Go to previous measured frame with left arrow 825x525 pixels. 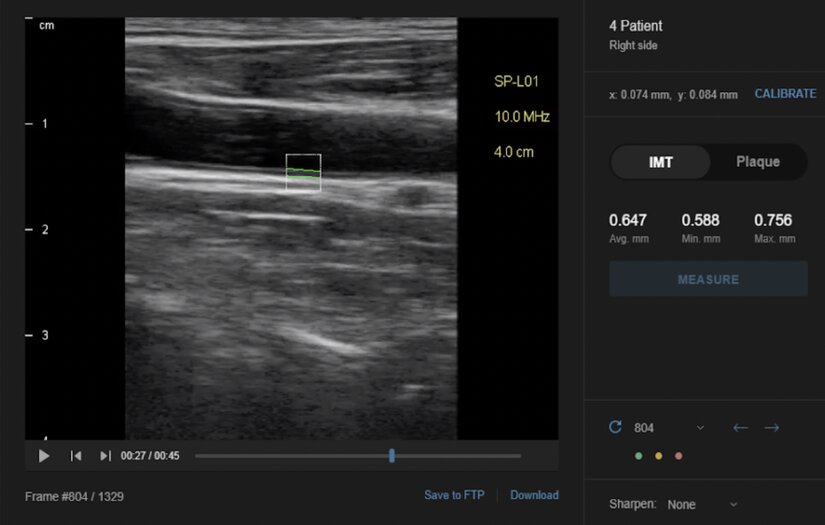click(x=740, y=428)
